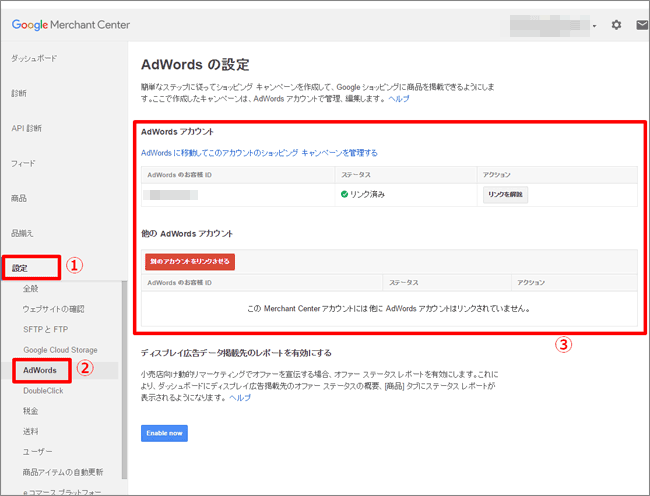
Task: Open AdWords に移動 shopping campaign management link
Action: tap(259, 153)
